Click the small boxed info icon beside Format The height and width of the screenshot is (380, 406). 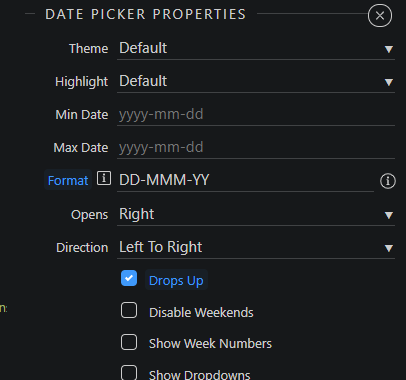click(x=104, y=178)
